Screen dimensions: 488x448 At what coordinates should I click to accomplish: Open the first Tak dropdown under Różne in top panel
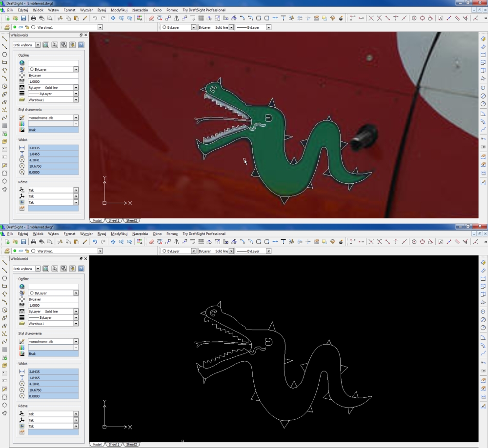[x=76, y=191]
